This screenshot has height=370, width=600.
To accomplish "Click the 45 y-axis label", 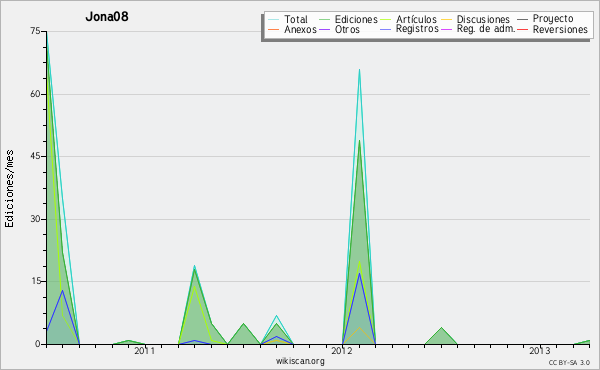I will (35, 156).
